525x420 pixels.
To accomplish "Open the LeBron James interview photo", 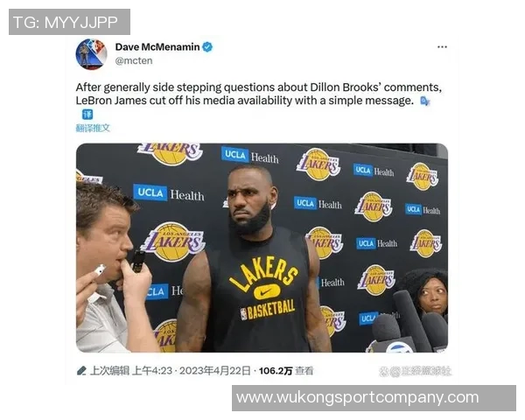I will coord(262,248).
